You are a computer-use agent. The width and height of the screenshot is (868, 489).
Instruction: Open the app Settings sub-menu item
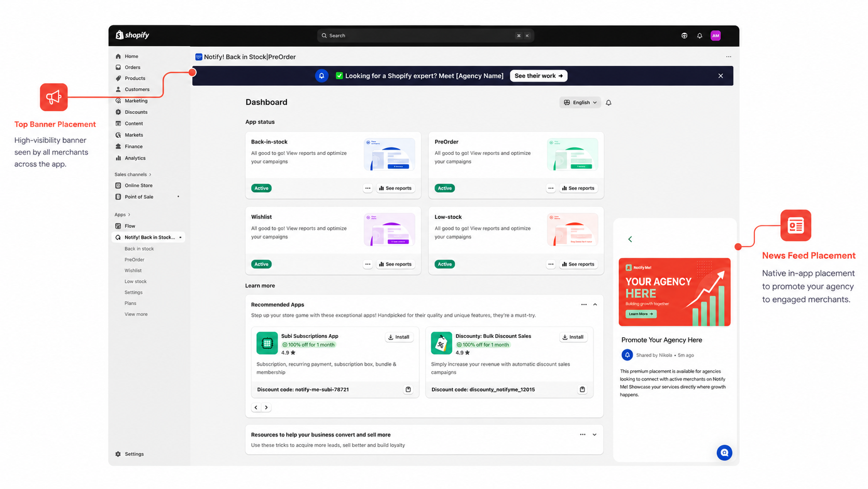pos(133,293)
